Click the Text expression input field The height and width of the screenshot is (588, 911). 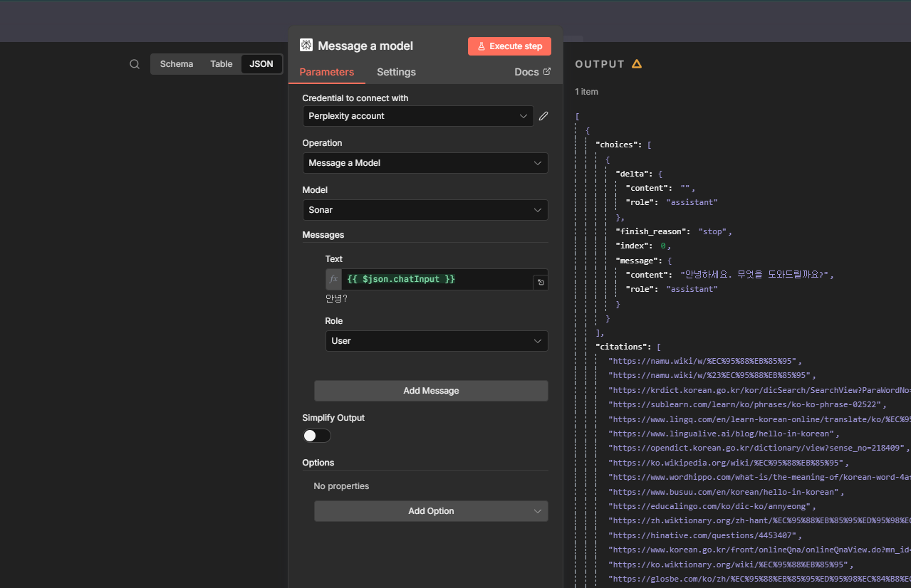tap(437, 279)
